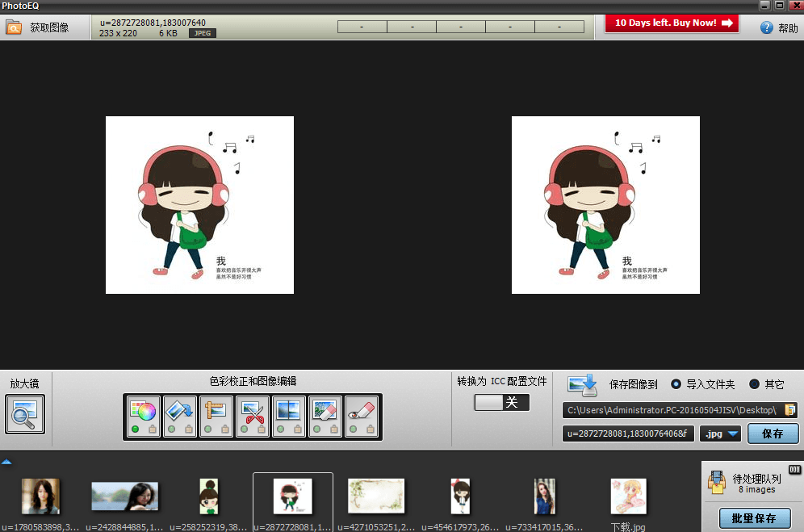The image size is (804, 532).
Task: Select thumbnail u=454617973 cartoon girl
Action: (x=460, y=496)
